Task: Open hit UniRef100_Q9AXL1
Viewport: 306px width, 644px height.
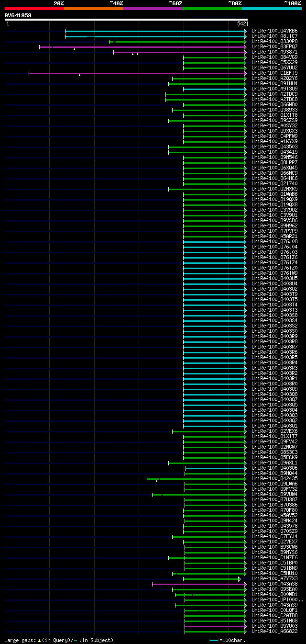Action: [274, 463]
